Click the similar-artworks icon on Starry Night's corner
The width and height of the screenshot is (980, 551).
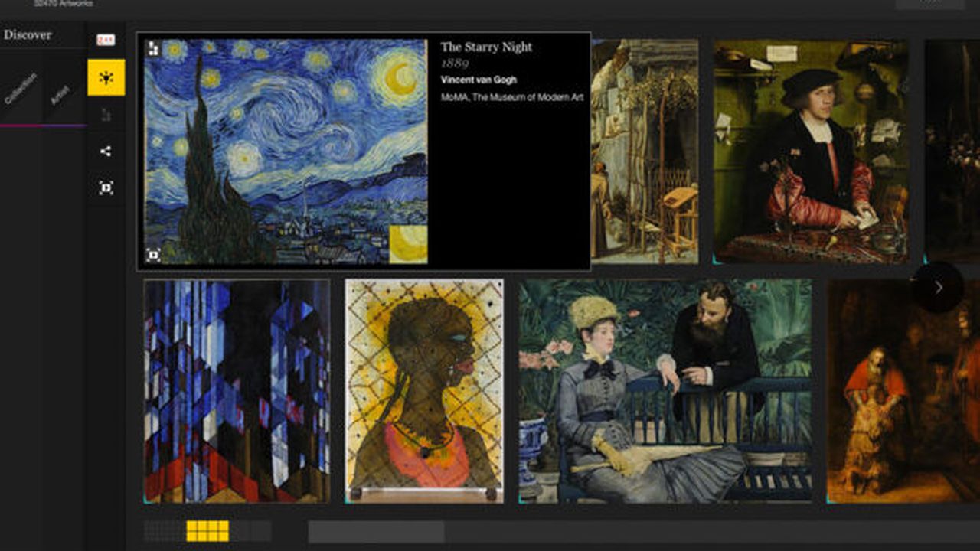[x=153, y=48]
